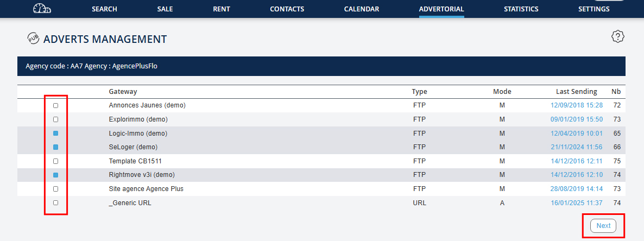Open the Settings menu
The image size is (644, 241).
(x=594, y=9)
